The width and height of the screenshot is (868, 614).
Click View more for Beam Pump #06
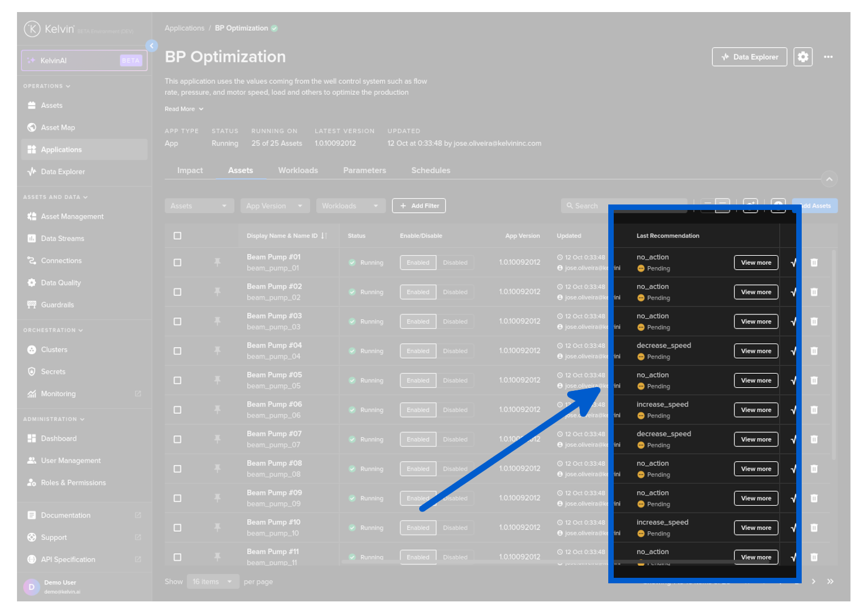[756, 410]
